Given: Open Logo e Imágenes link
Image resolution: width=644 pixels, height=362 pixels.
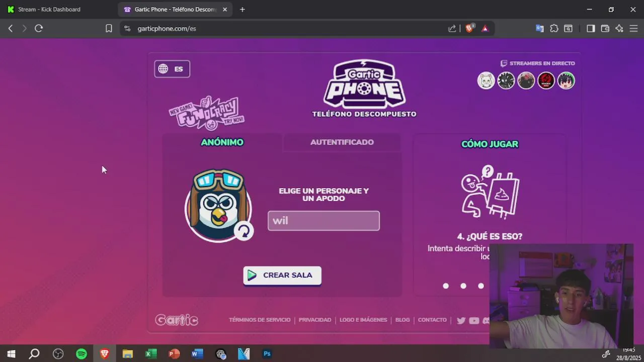Looking at the screenshot, I should pyautogui.click(x=363, y=320).
